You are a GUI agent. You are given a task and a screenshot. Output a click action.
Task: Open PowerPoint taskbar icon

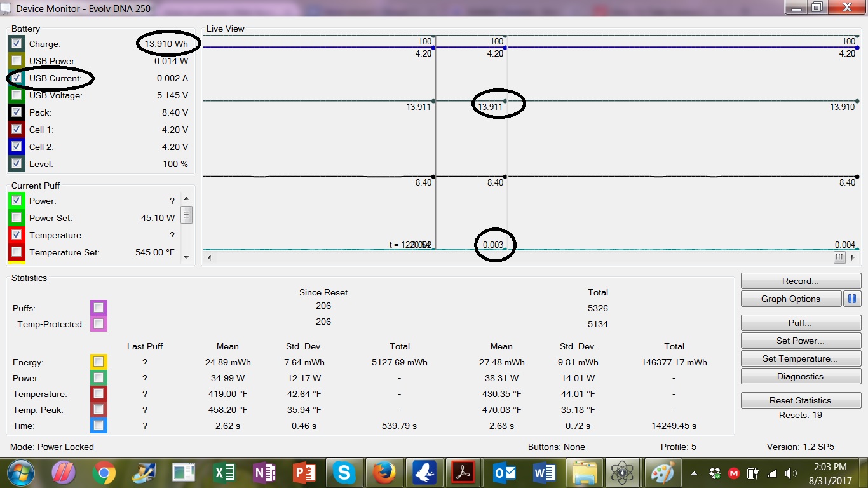(304, 473)
